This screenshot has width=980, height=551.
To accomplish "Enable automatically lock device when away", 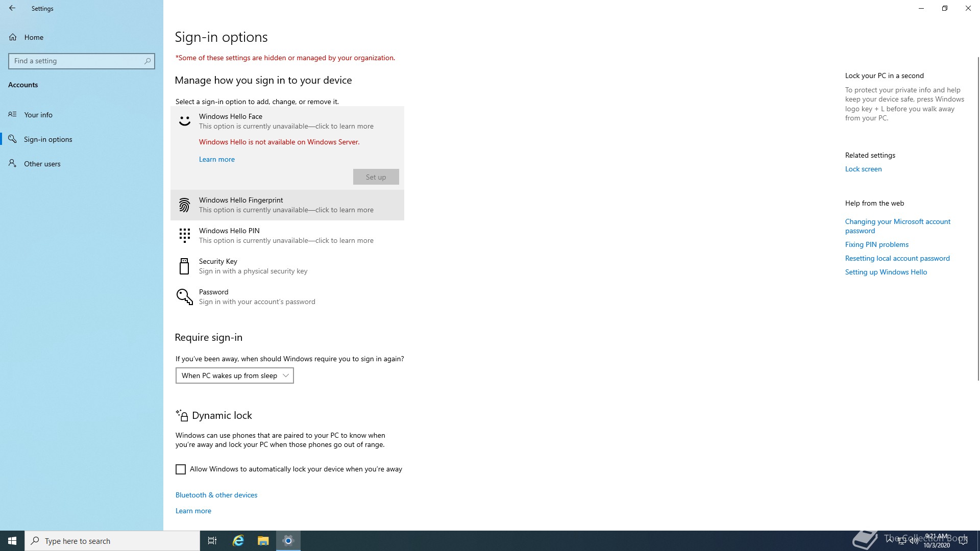I will click(181, 469).
